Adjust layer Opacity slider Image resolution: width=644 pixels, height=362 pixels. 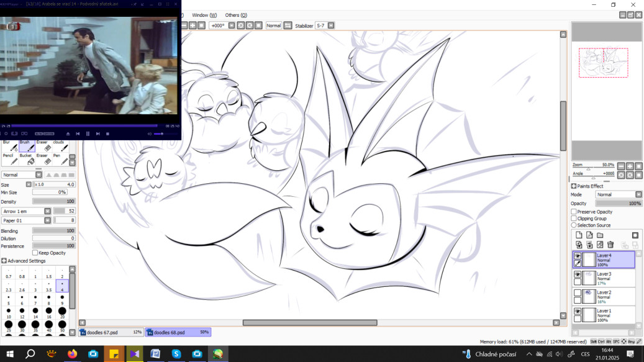pyautogui.click(x=619, y=204)
